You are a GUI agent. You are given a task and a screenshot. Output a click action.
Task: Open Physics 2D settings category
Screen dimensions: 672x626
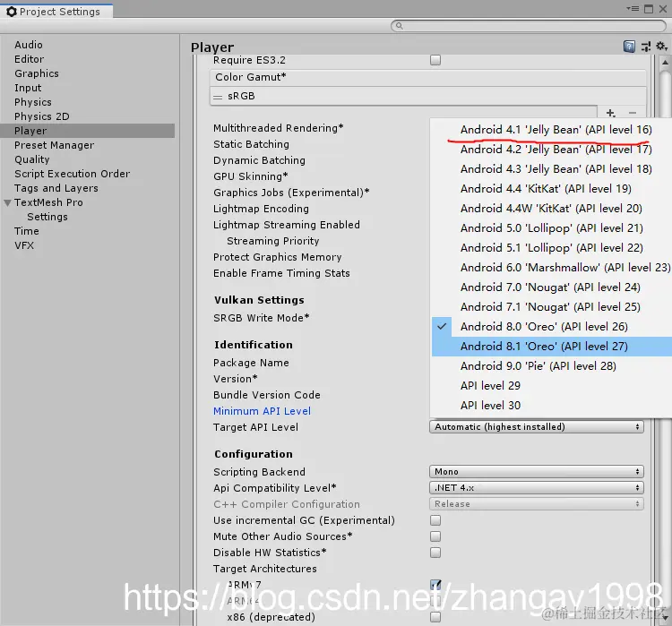pyautogui.click(x=42, y=116)
